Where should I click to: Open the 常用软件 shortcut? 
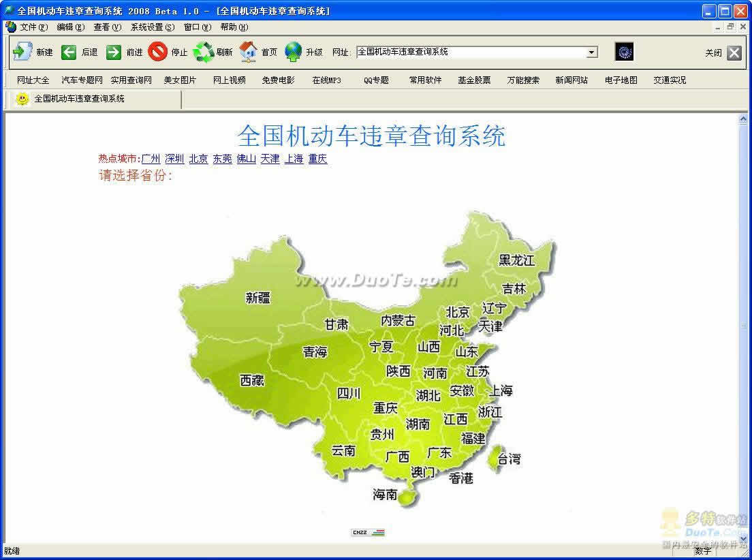point(426,80)
